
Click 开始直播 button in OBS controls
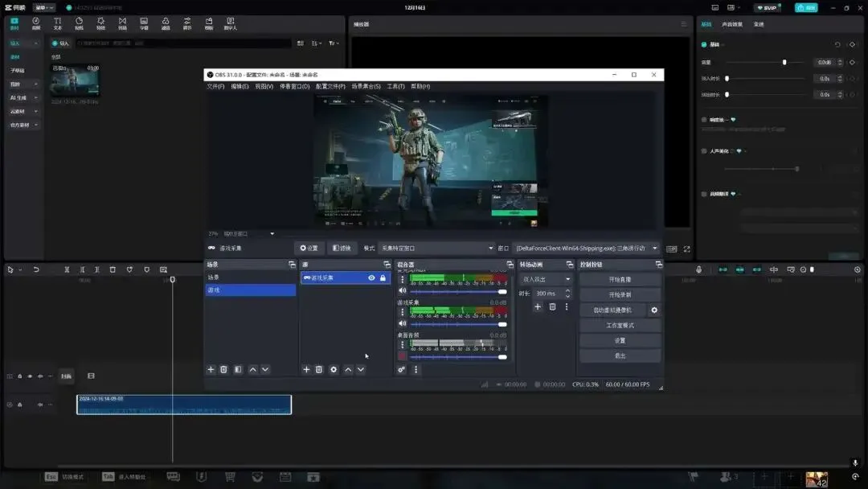click(x=620, y=280)
